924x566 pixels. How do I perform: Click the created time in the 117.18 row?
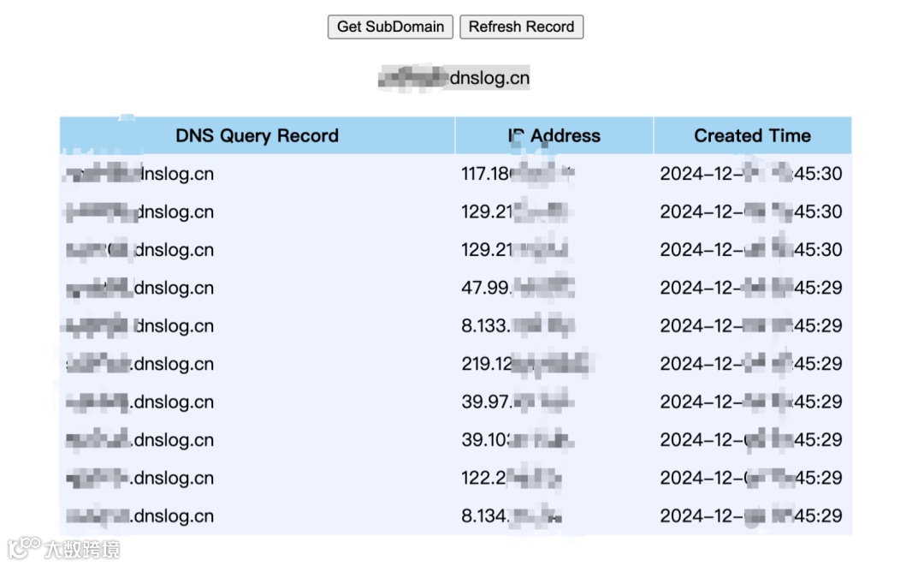click(751, 174)
